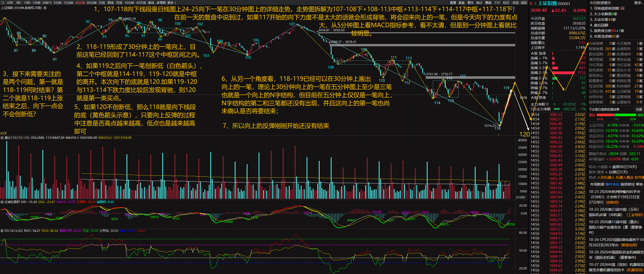Select the 60分钟 timeframe
This screenshot has width=644, height=274.
pos(92,3)
